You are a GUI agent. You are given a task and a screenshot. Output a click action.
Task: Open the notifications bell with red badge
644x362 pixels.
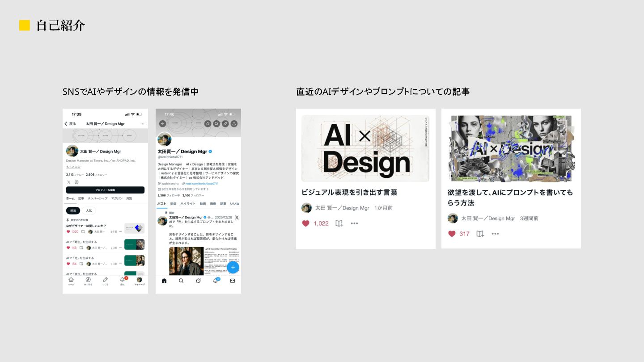pos(123,281)
